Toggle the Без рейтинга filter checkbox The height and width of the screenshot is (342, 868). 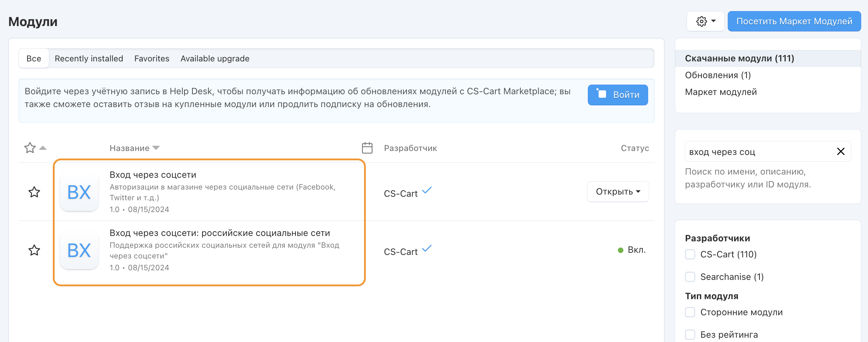[690, 335]
